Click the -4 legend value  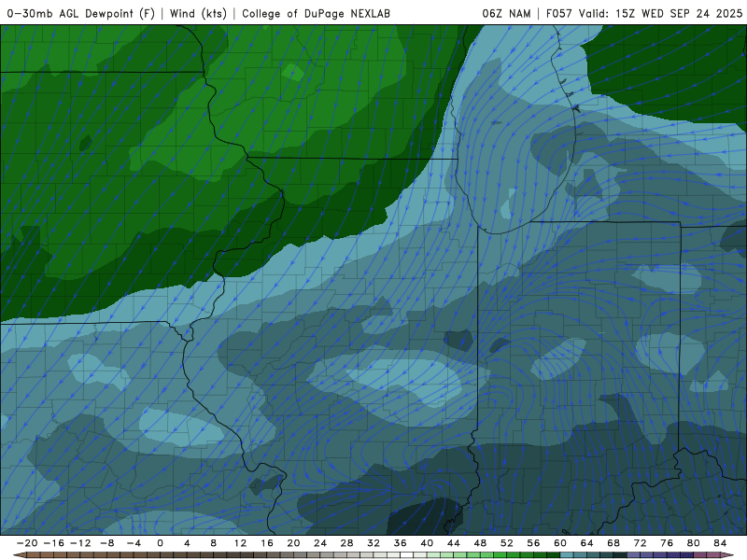pyautogui.click(x=134, y=543)
